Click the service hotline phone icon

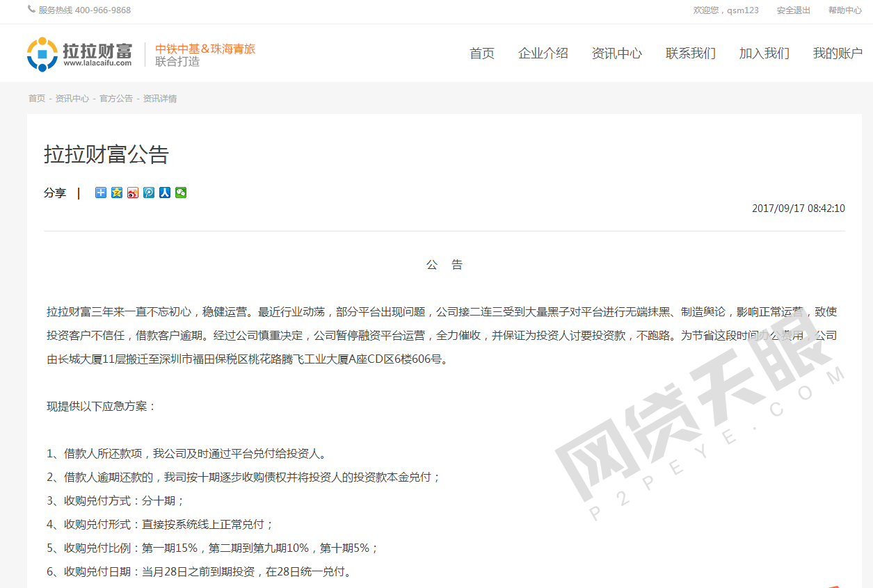[31, 10]
